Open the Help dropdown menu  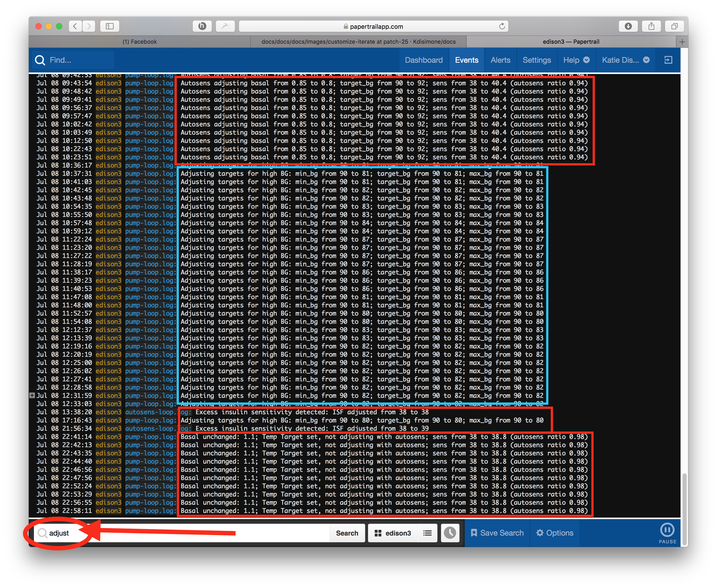click(576, 60)
